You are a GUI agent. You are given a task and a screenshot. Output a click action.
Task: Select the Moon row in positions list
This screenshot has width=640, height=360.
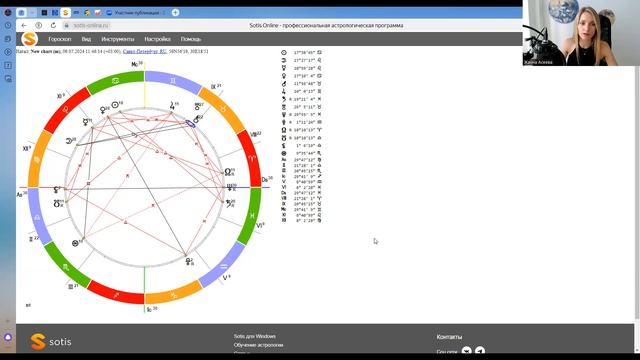coord(302,60)
